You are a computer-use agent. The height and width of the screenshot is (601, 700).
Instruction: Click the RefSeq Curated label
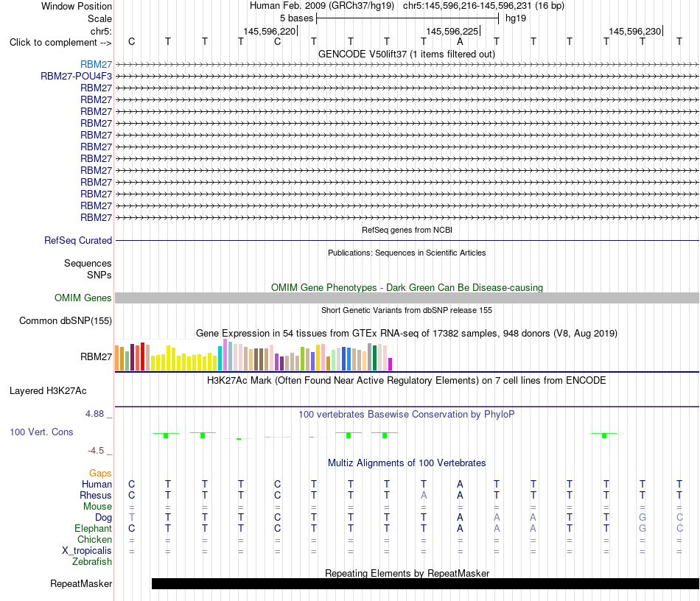78,241
